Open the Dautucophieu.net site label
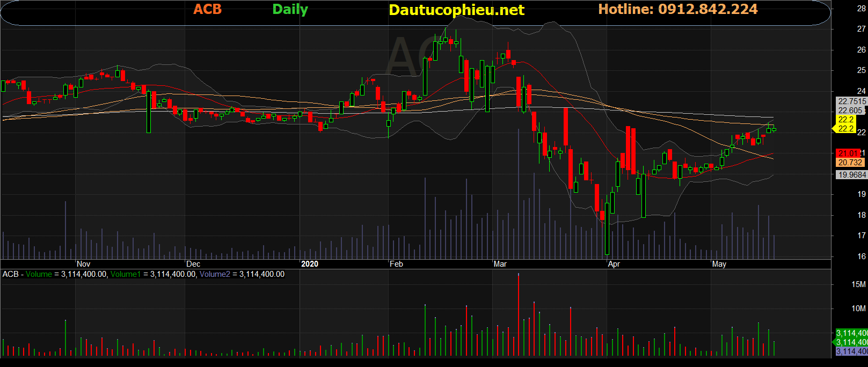The width and height of the screenshot is (868, 367). [x=456, y=10]
